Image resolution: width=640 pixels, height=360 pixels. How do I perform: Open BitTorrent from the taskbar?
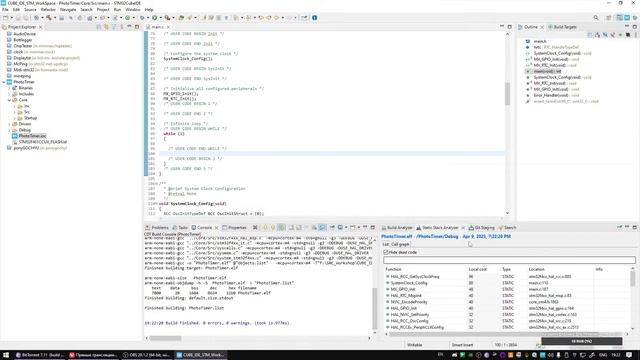point(40,355)
